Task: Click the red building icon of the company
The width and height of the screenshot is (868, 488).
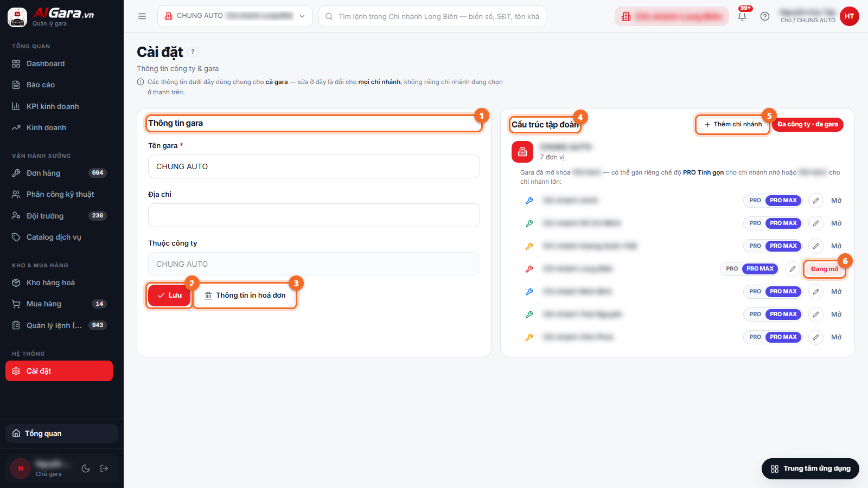Action: click(522, 152)
